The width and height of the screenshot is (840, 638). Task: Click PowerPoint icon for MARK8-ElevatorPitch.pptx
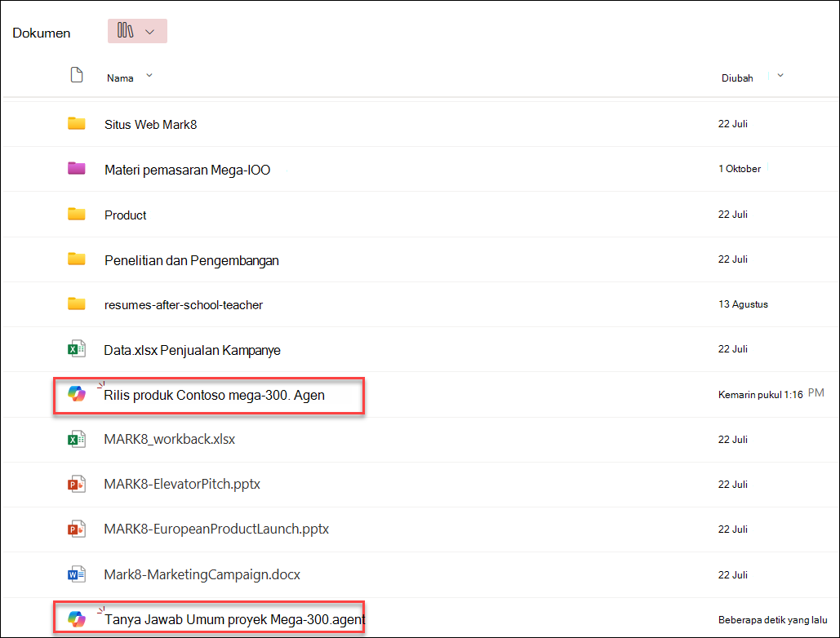pyautogui.click(x=77, y=485)
